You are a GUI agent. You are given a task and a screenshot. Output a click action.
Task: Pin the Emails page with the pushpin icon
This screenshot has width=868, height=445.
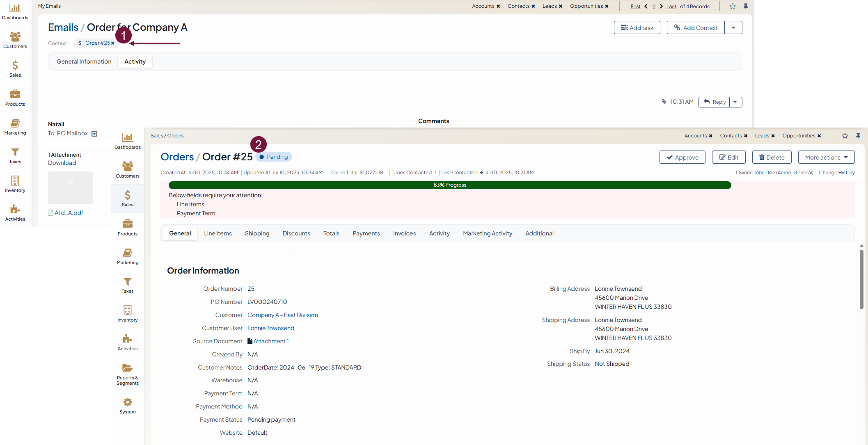[746, 6]
